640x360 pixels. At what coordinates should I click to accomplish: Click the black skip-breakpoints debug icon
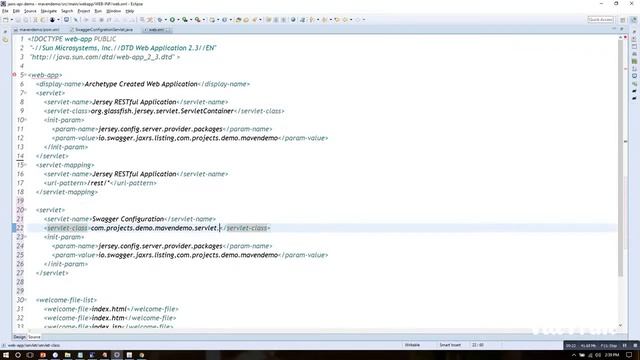52,20
